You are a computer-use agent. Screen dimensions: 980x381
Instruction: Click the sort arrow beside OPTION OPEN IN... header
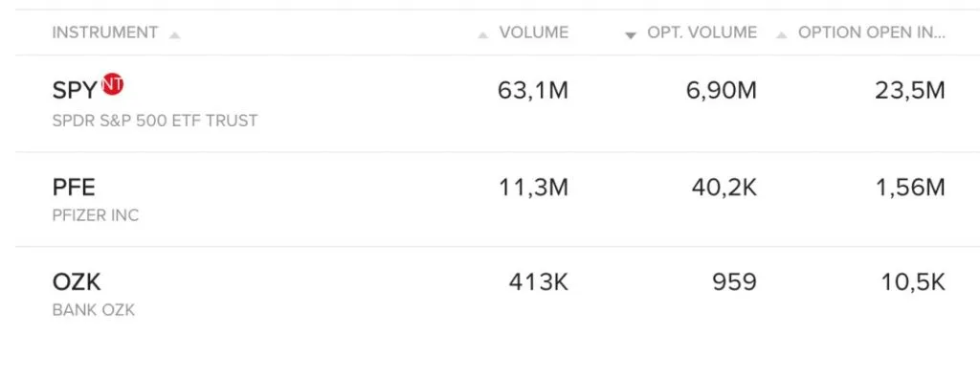[x=781, y=35]
